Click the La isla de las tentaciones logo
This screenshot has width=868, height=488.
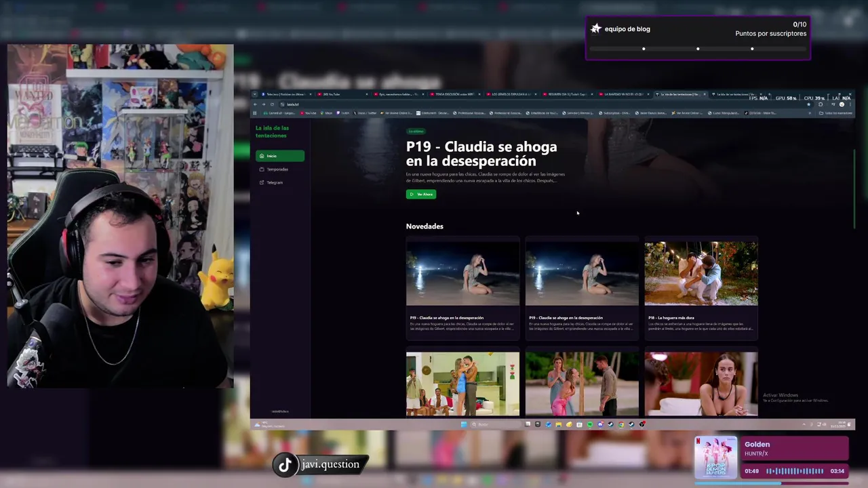[272, 131]
